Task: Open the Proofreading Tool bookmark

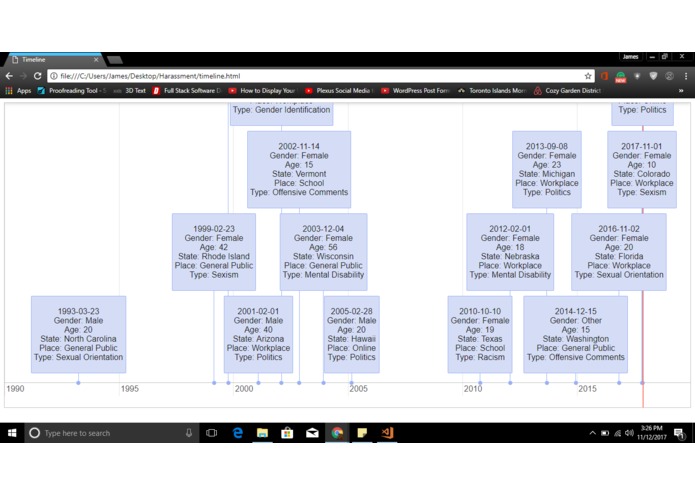Action: [72, 90]
